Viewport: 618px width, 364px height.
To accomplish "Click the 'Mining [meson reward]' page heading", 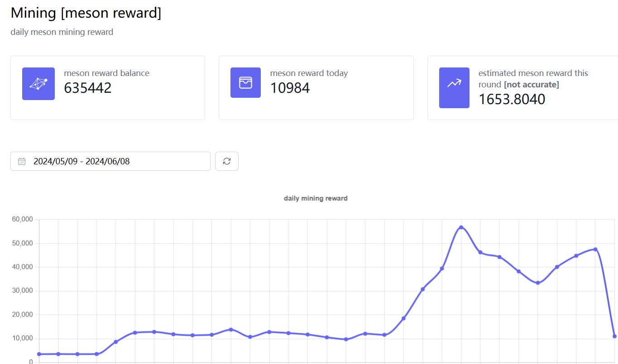I will coord(86,13).
